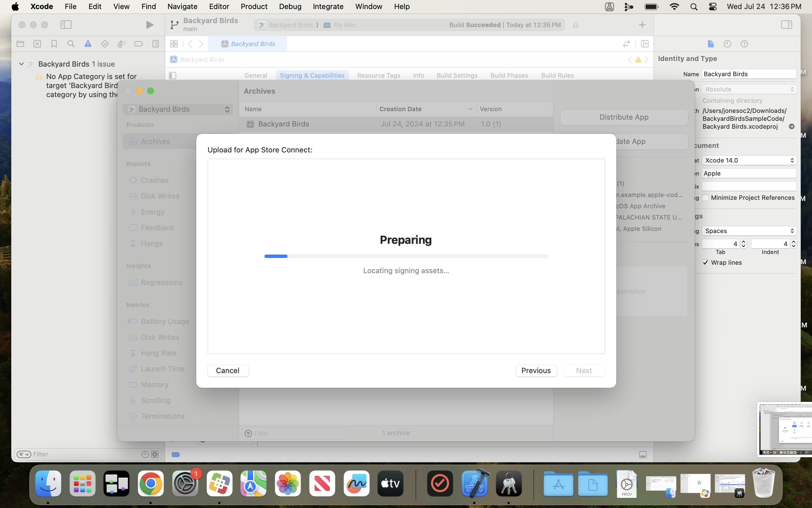Image resolution: width=812 pixels, height=508 pixels.
Task: Click the toolbar warning triangle indicator
Action: point(575,25)
